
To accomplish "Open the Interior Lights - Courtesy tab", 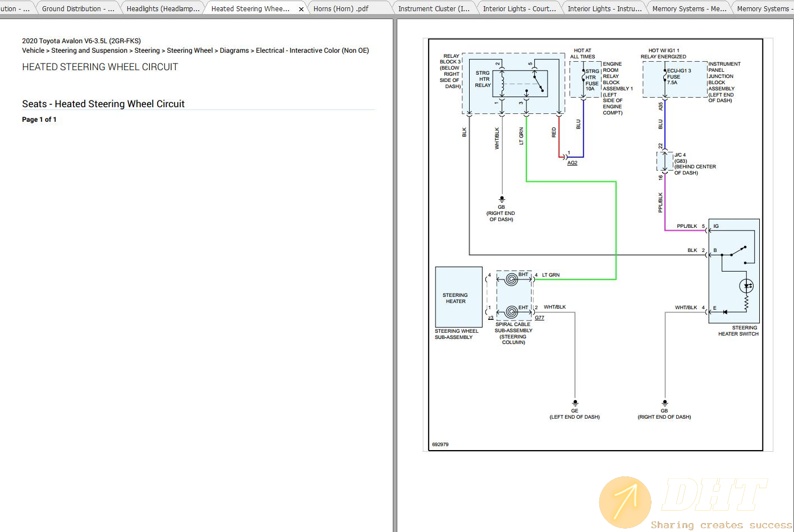I will [519, 8].
